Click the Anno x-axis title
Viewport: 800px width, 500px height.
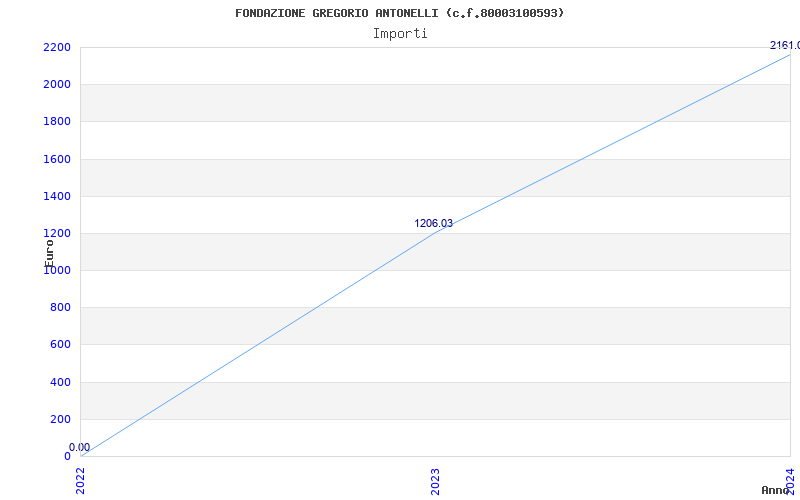click(x=776, y=490)
